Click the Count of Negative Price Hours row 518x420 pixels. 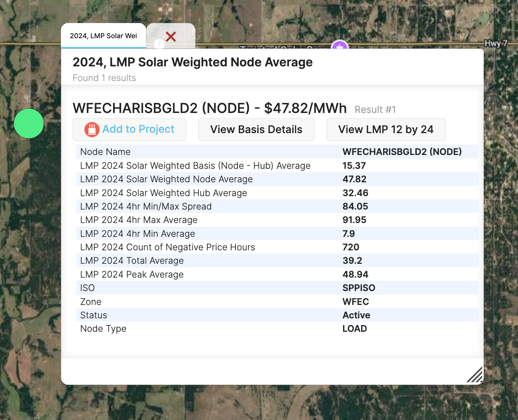point(167,247)
